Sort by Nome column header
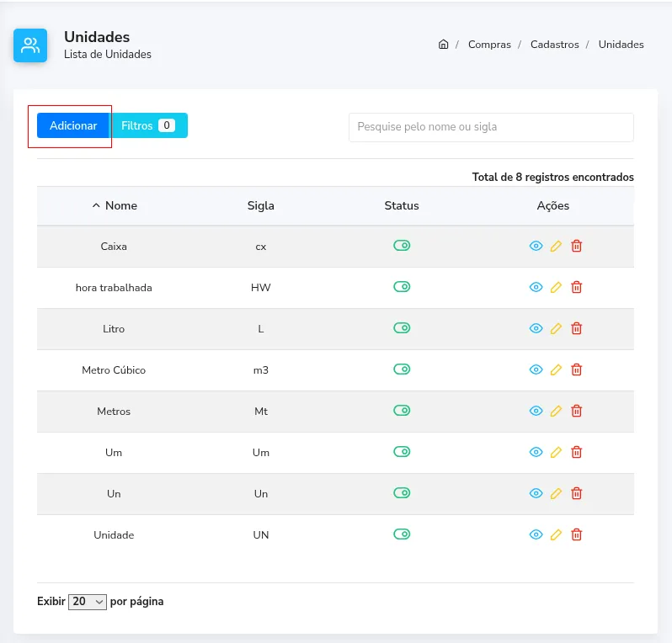Image resolution: width=672 pixels, height=643 pixels. click(x=115, y=205)
